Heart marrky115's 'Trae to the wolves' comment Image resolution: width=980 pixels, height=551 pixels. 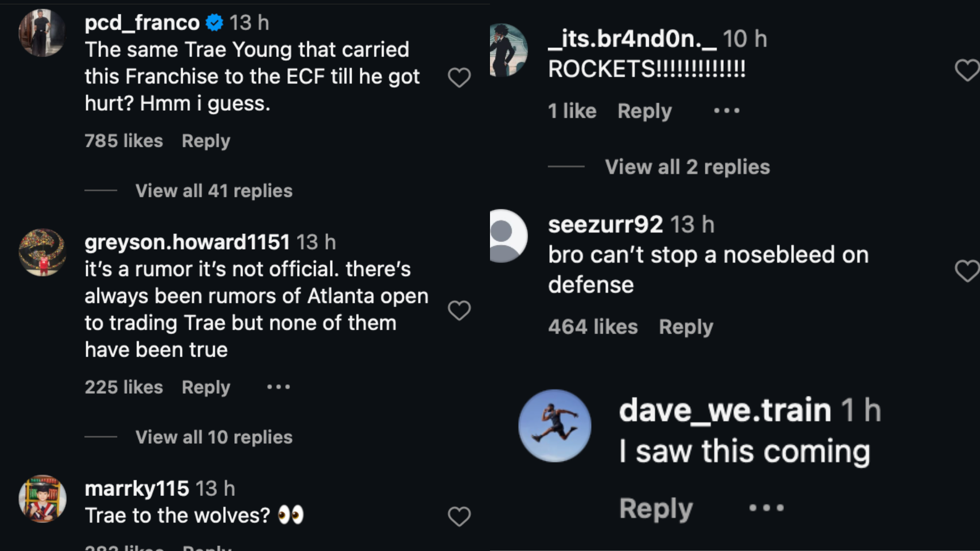click(459, 516)
